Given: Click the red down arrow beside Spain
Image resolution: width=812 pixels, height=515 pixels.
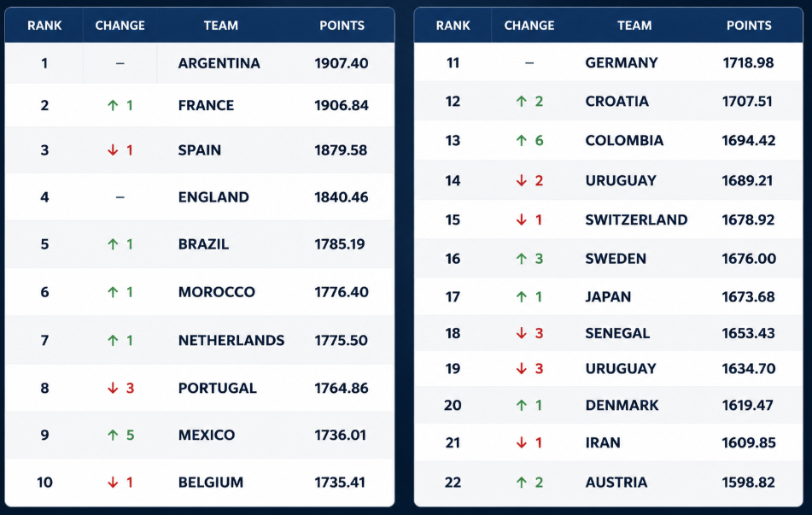Looking at the screenshot, I should 113,150.
